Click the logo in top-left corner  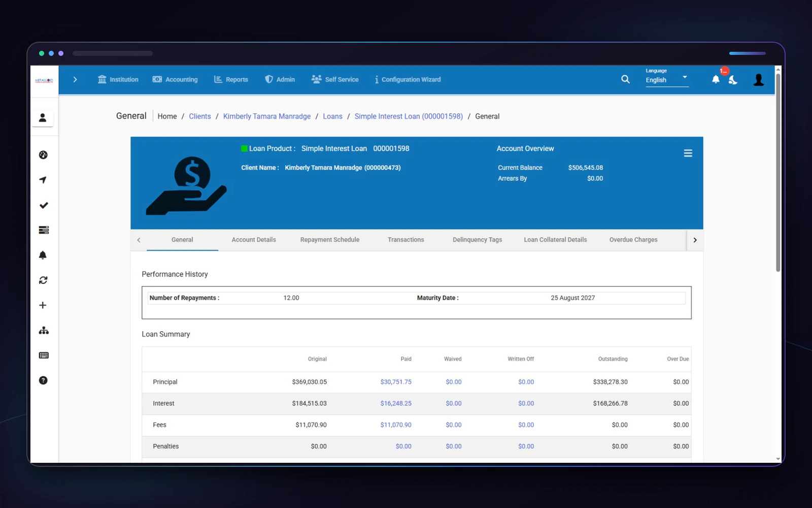click(44, 80)
